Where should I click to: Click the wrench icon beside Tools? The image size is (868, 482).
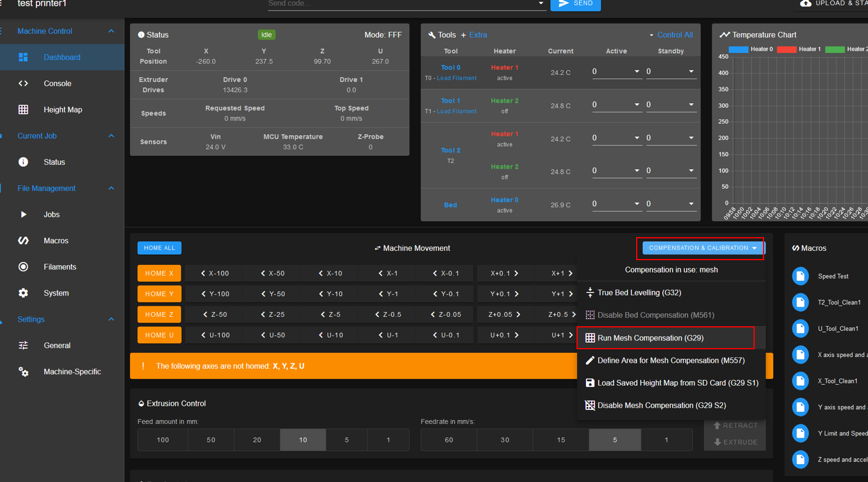point(432,35)
